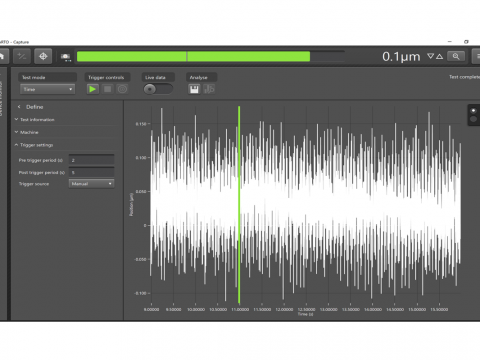Image resolution: width=480 pixels, height=360 pixels.
Task: Increase the resolution with the up triangle
Action: 440,56
